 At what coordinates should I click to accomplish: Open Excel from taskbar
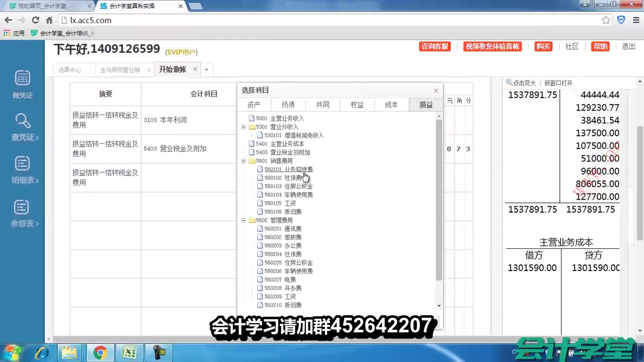click(x=130, y=353)
